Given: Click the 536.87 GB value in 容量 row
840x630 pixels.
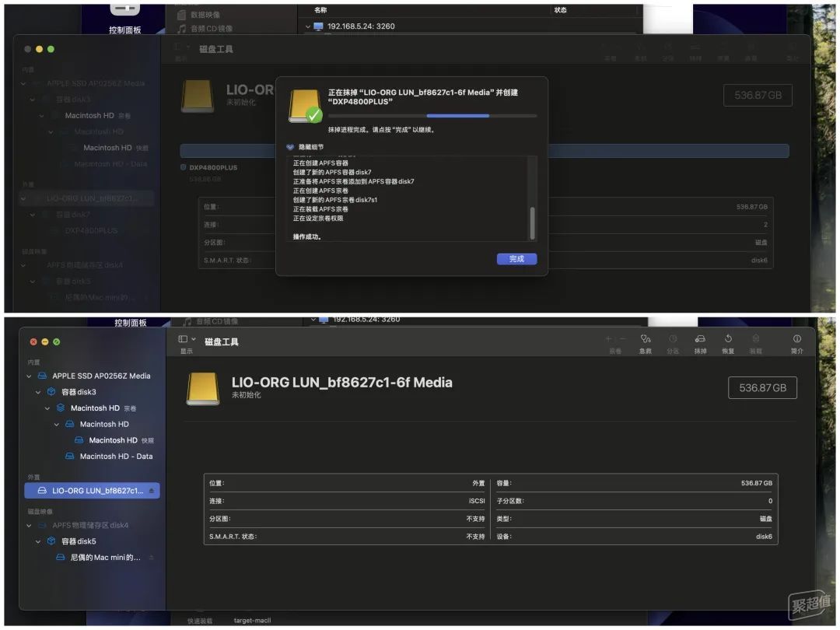Looking at the screenshot, I should [x=757, y=483].
